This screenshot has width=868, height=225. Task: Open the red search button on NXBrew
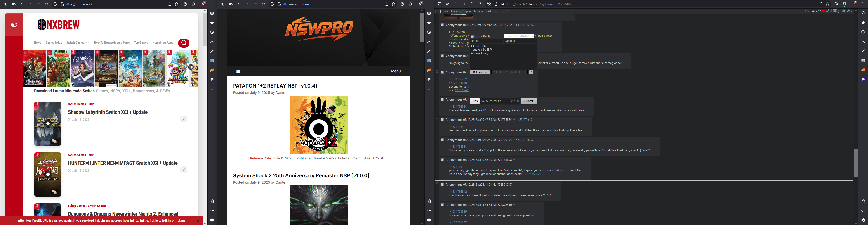pos(184,43)
